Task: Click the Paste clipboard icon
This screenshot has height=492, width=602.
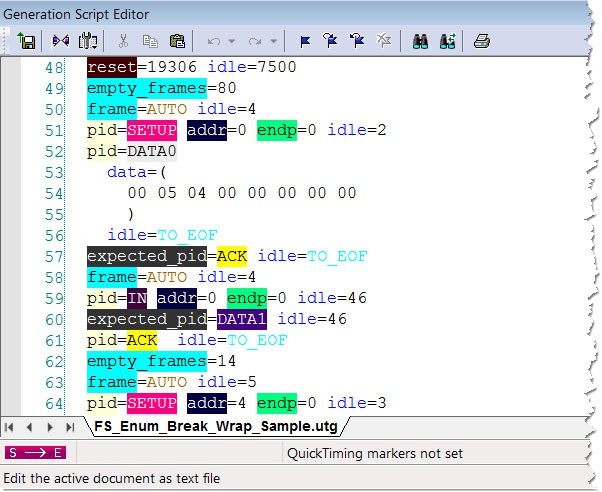Action: (177, 41)
